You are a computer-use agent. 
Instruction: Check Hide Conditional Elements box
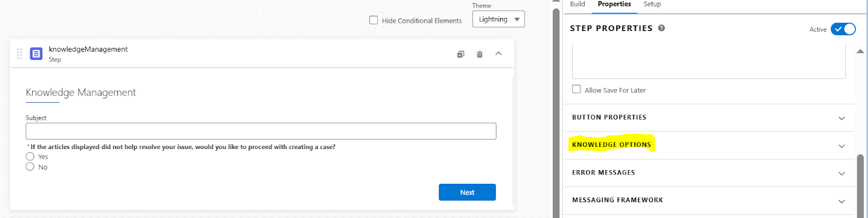click(374, 20)
